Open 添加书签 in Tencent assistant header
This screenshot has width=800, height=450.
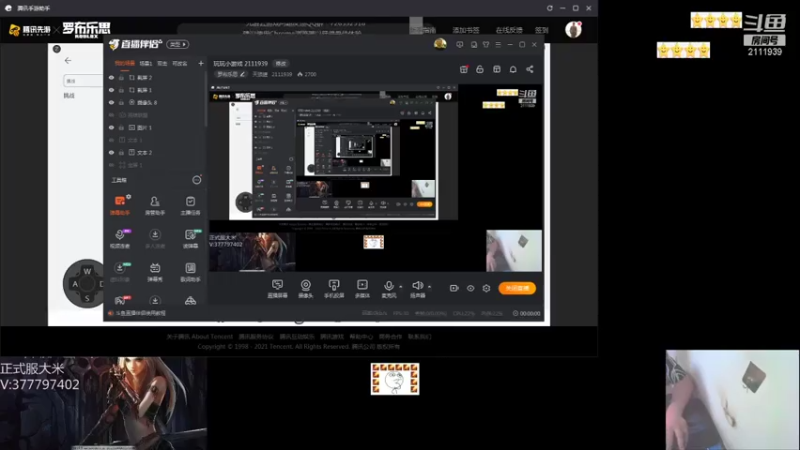coord(466,30)
